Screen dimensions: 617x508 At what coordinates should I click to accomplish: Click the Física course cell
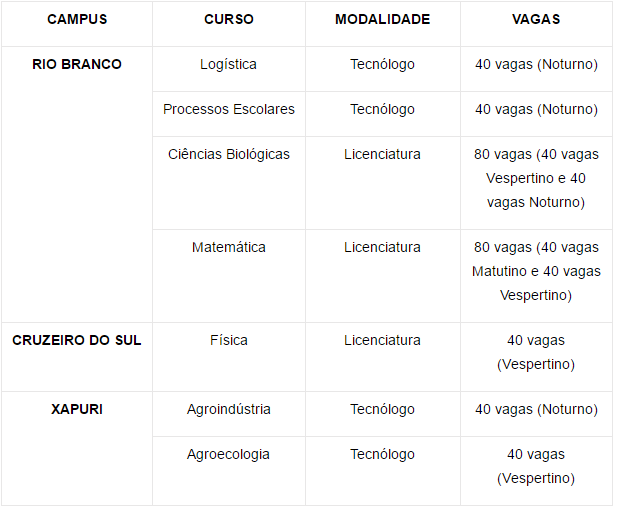(x=229, y=340)
